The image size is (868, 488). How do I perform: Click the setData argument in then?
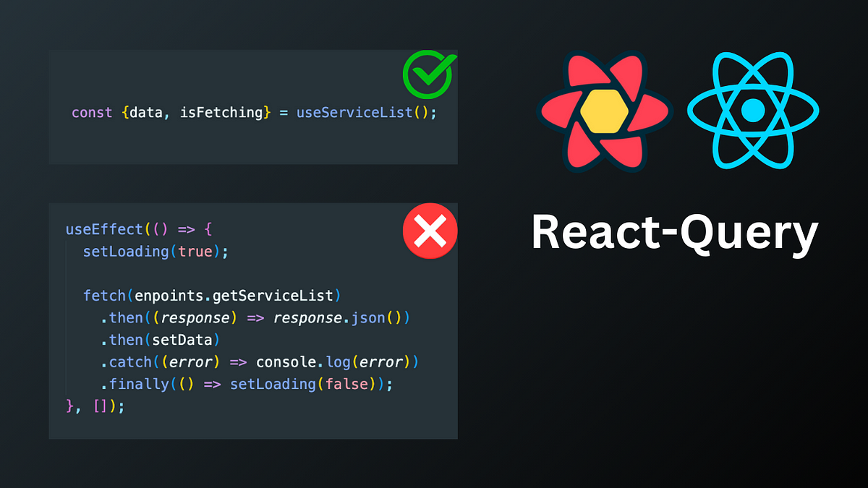184,340
